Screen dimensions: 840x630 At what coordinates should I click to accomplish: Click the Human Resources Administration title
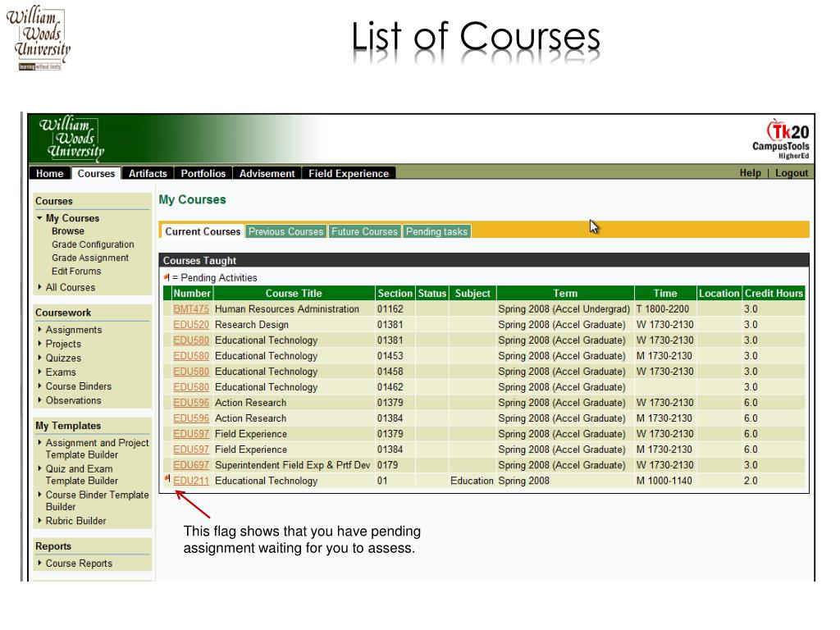[286, 309]
